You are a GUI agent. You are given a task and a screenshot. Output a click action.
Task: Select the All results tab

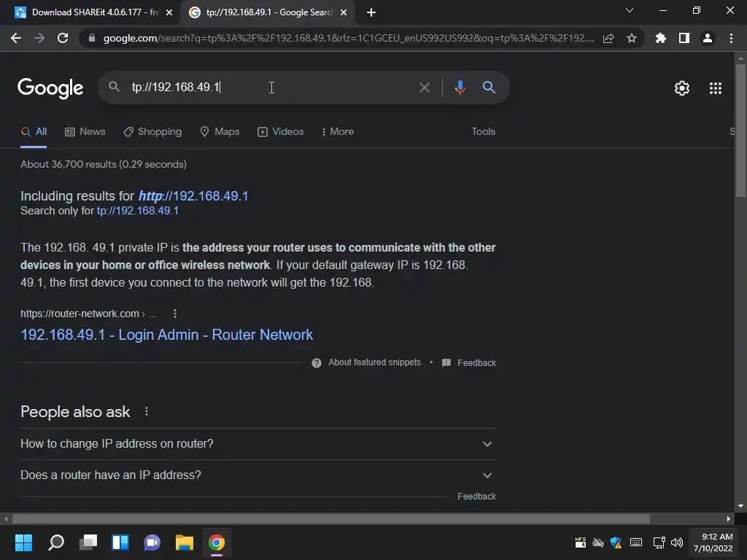34,131
